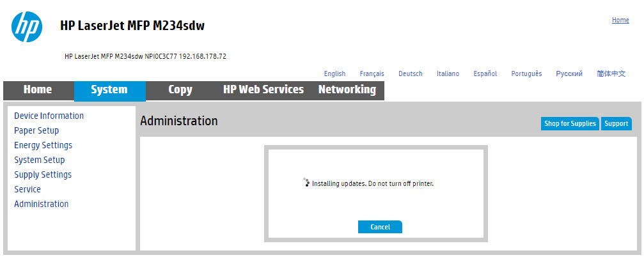Open Paper Setup in the sidebar
The height and width of the screenshot is (262, 644).
coord(36,130)
